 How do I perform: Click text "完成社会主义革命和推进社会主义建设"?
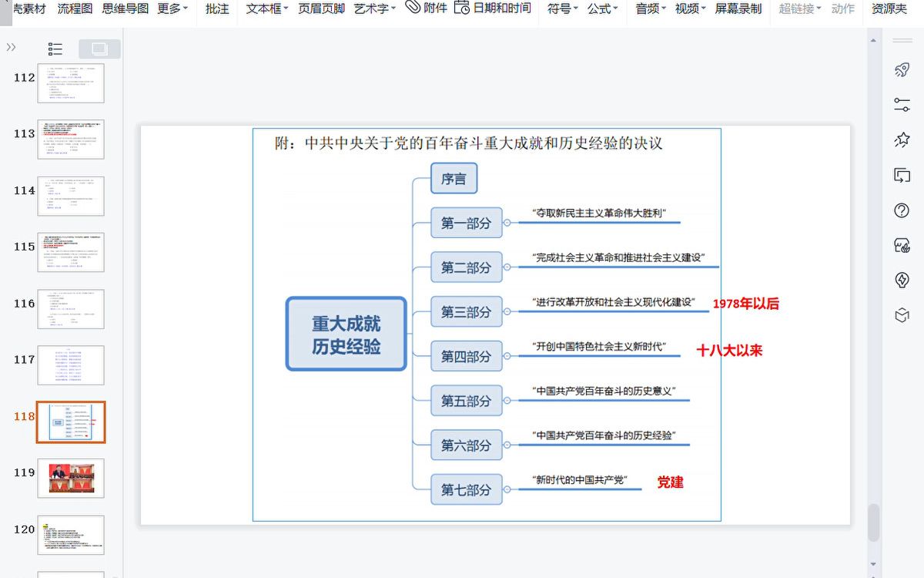pos(618,257)
